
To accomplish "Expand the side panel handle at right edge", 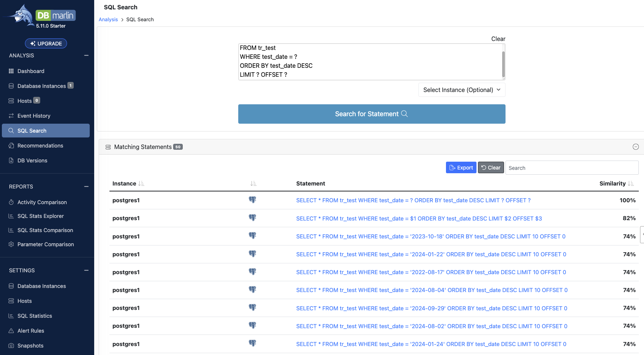I will (642, 234).
